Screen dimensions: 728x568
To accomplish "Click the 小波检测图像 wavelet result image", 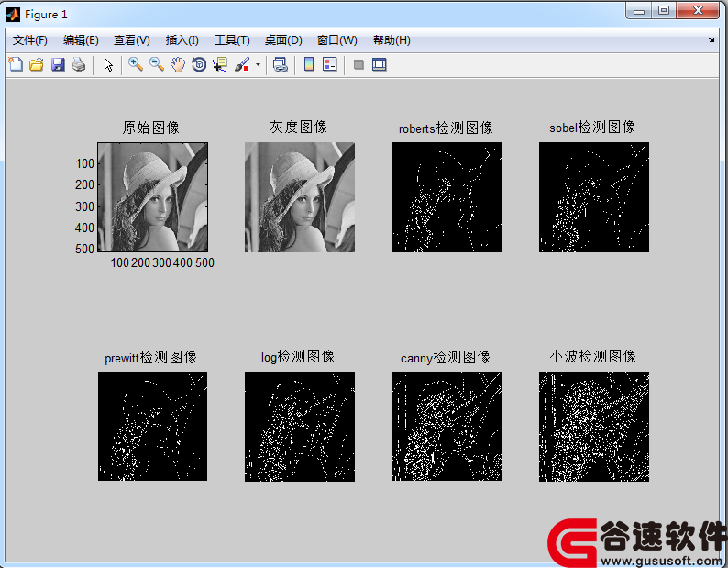I will [594, 427].
